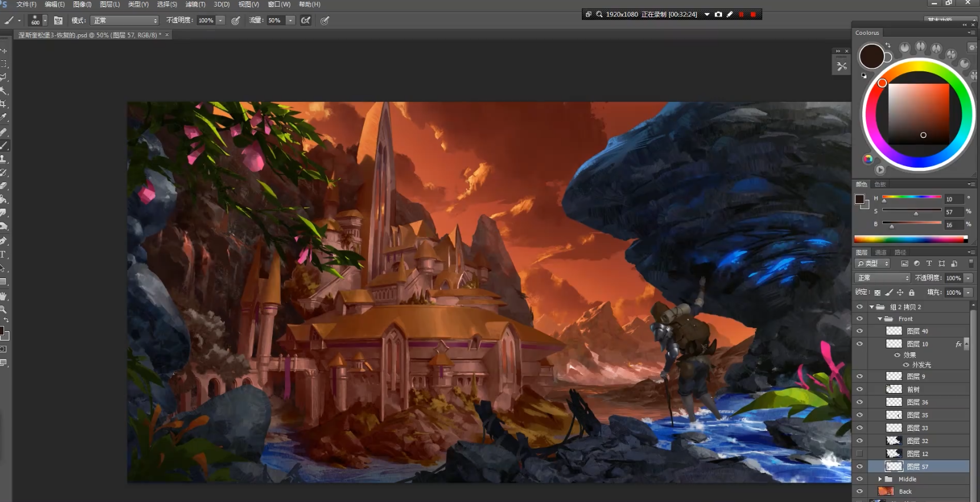Open the brush preset picker dropdown
This screenshot has width=980, height=502.
click(x=45, y=21)
